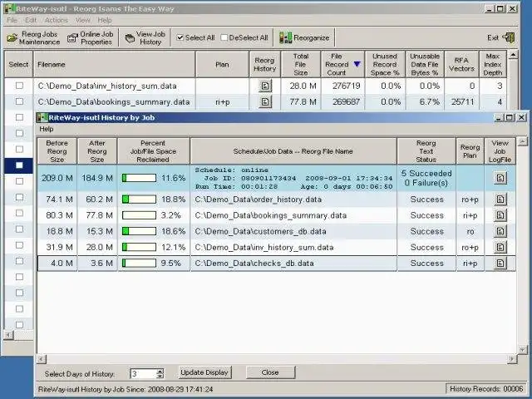This screenshot has width=532, height=399.
Task: Maximize the History by Job window
Action: 510,117
